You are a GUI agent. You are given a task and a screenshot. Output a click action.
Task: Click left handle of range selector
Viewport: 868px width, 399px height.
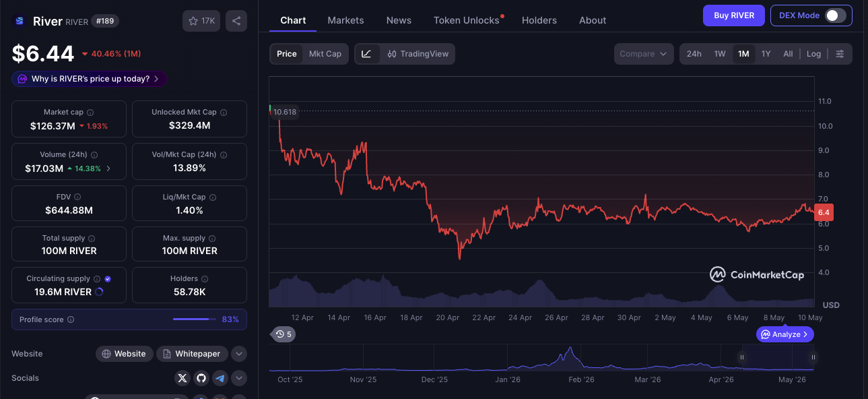click(742, 358)
